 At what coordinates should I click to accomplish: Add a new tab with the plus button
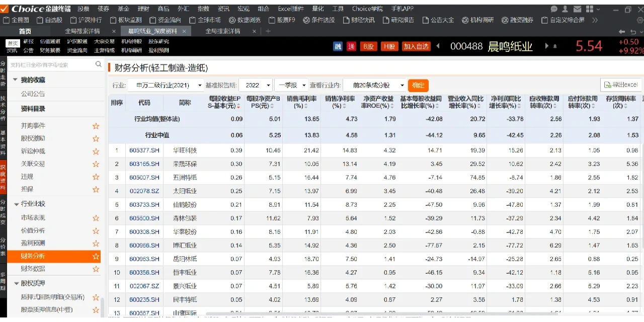[x=268, y=31]
